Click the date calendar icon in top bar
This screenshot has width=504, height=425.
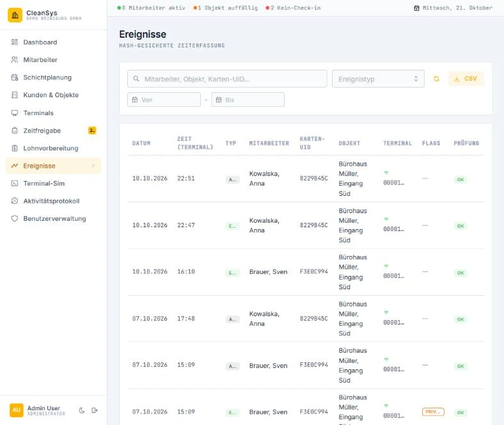(416, 8)
